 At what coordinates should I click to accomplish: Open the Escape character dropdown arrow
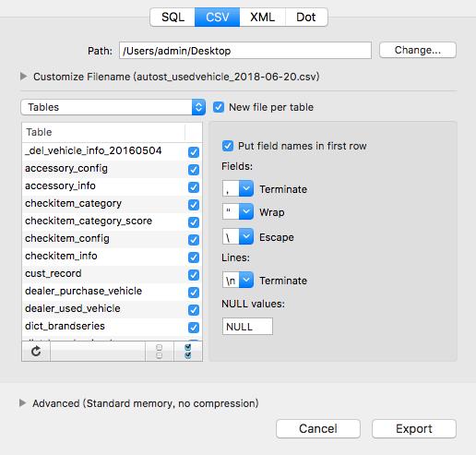click(x=246, y=236)
